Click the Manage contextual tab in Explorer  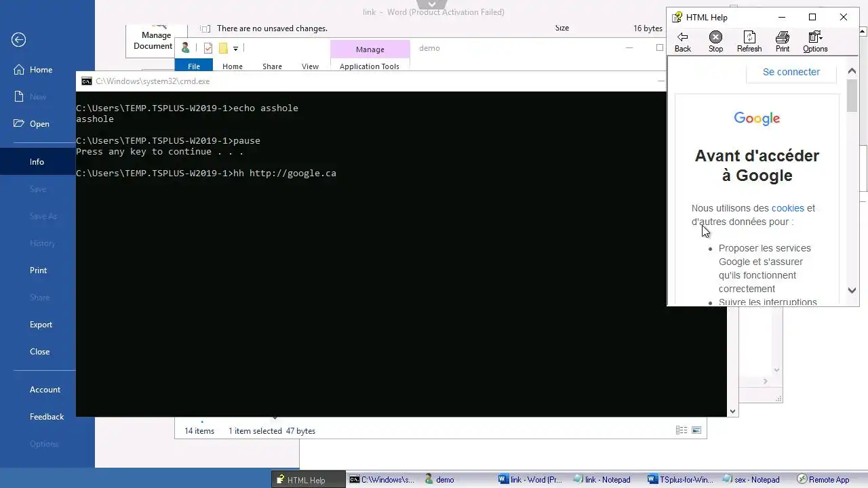pos(370,49)
